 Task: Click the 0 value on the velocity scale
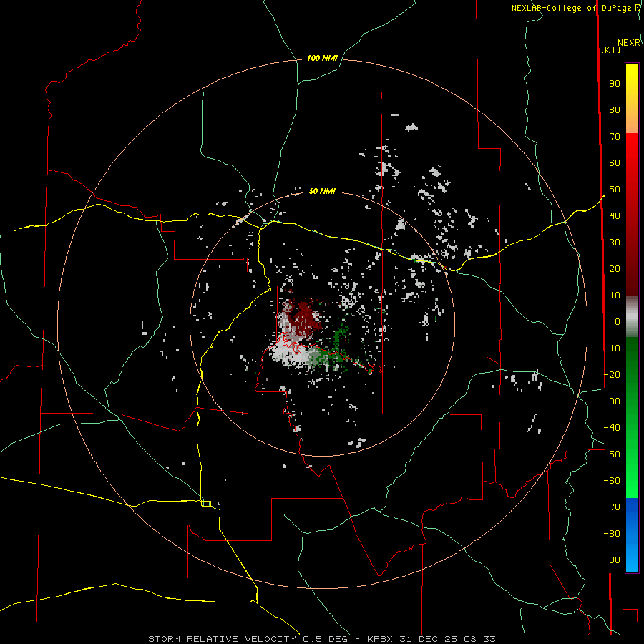point(618,321)
